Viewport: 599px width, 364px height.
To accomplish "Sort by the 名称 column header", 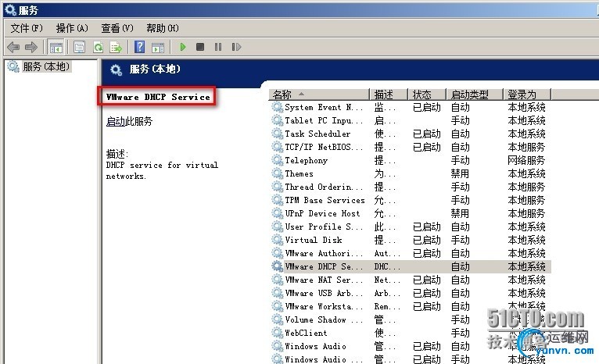I will (x=319, y=95).
